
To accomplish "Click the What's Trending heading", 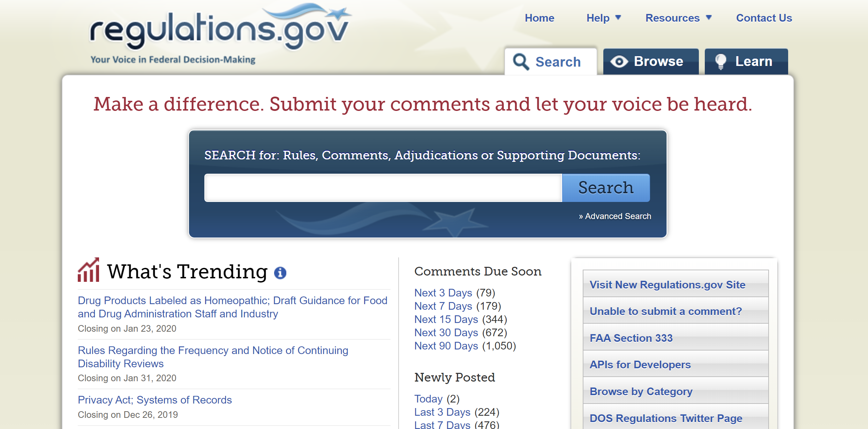I will click(x=187, y=271).
